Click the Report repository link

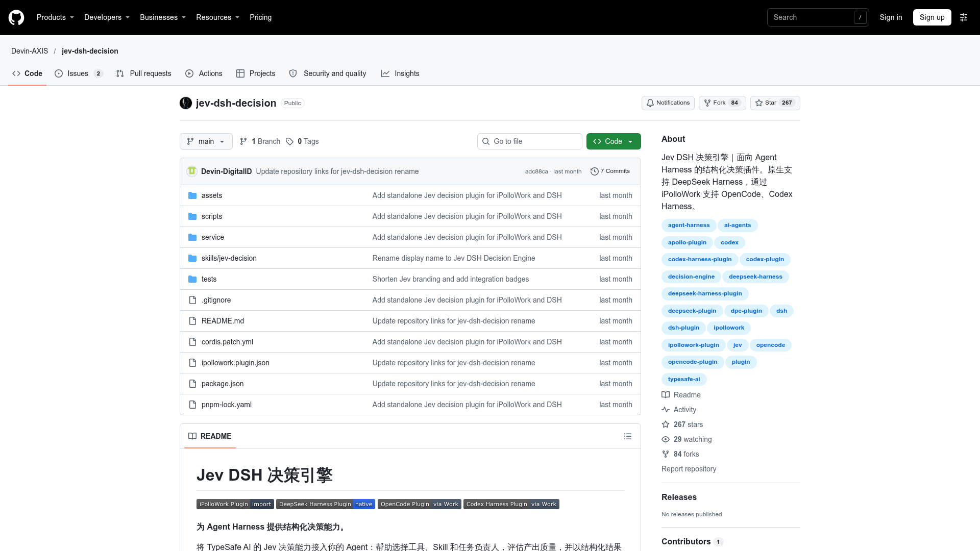(689, 469)
